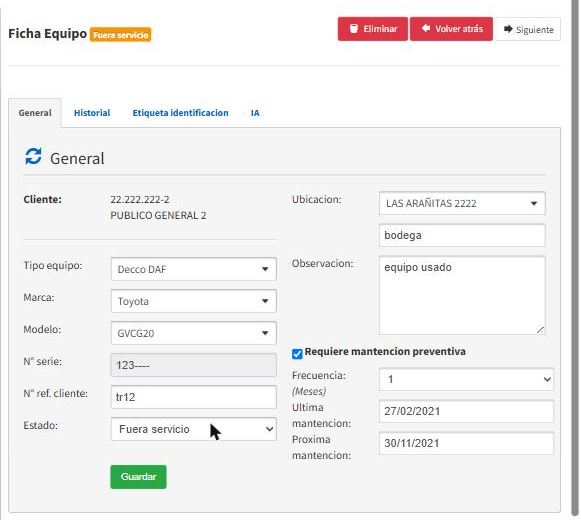Open the Estado dropdown
This screenshot has width=581, height=520.
[193, 429]
